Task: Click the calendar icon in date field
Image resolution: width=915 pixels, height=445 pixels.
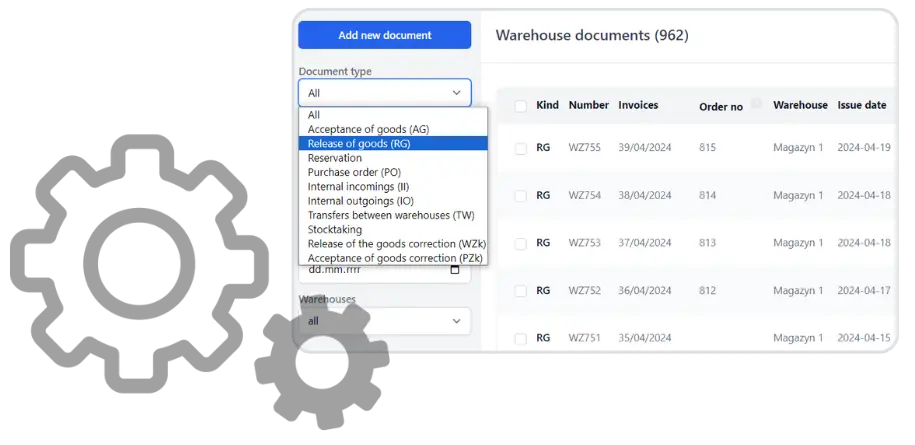Action: tap(455, 270)
